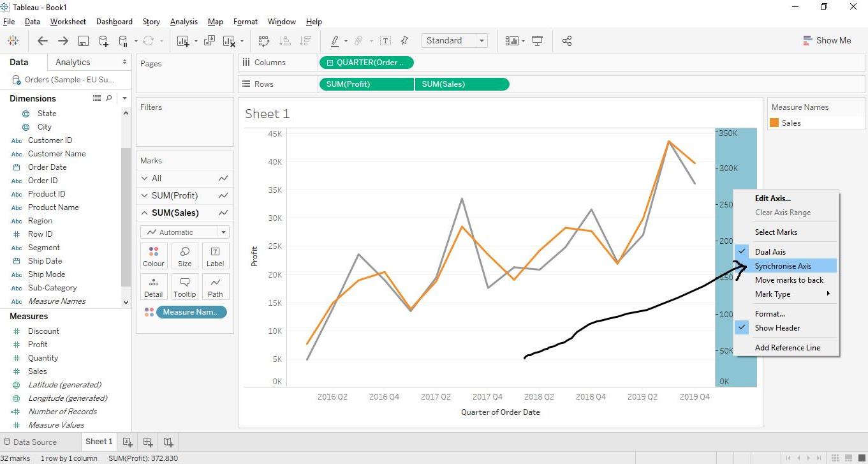This screenshot has width=868, height=464.
Task: Uncheck Dual Axis in the context menu
Action: pyautogui.click(x=770, y=251)
